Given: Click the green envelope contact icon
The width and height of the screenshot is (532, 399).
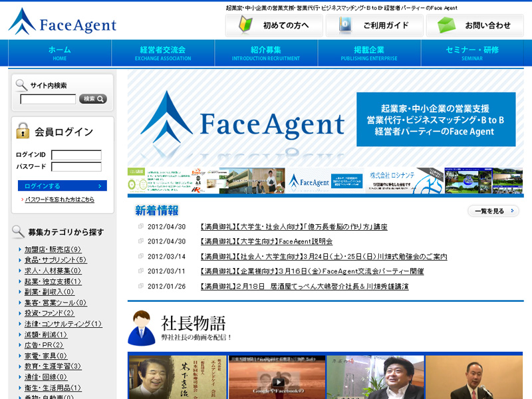Looking at the screenshot, I should 446,25.
